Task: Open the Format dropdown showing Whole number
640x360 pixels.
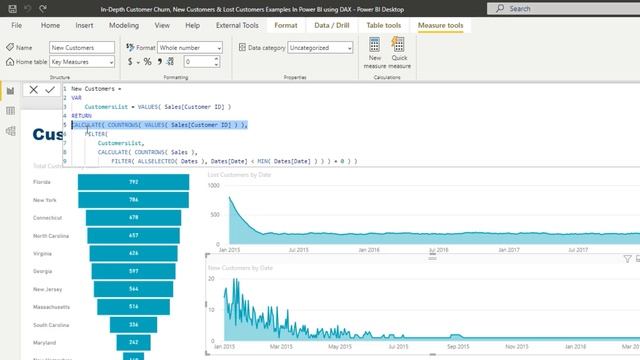Action: pos(190,48)
